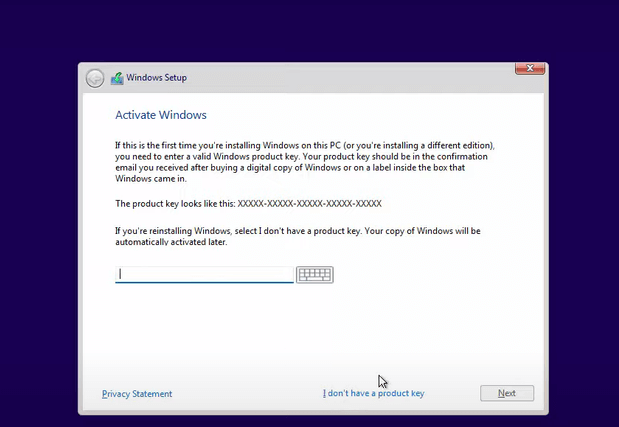This screenshot has height=427, width=619.
Task: Click the XXXXX-XXXXX product key sample text
Action: point(310,204)
